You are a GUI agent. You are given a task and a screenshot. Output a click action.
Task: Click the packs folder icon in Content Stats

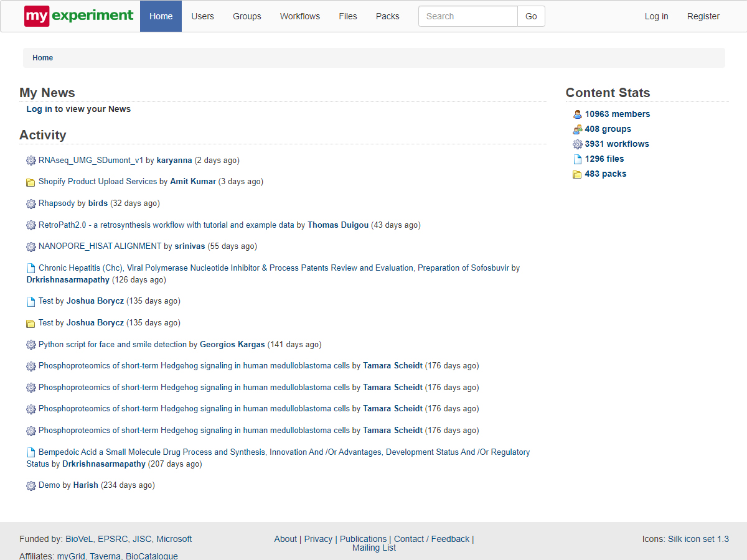tap(577, 174)
